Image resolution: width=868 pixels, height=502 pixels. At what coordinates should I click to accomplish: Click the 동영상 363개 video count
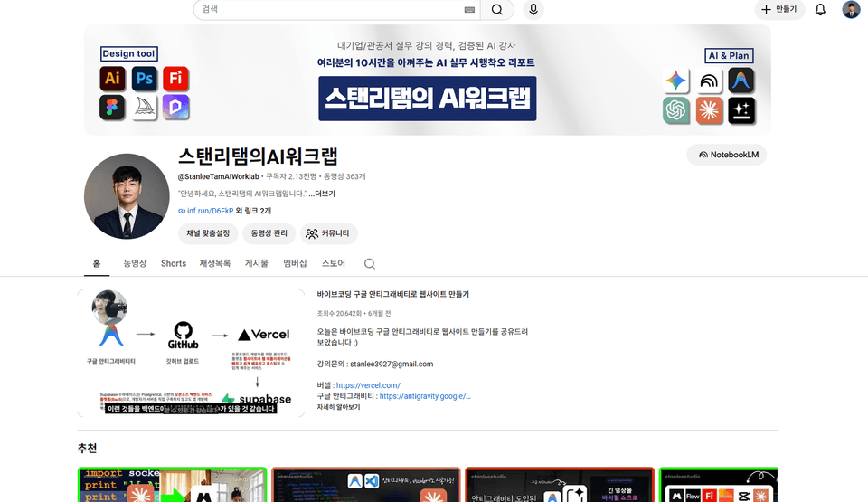pyautogui.click(x=344, y=176)
